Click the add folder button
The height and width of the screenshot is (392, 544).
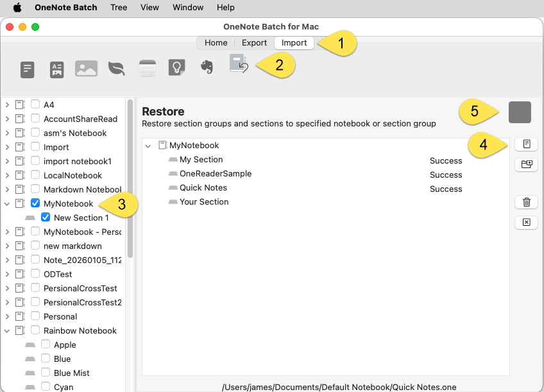526,165
